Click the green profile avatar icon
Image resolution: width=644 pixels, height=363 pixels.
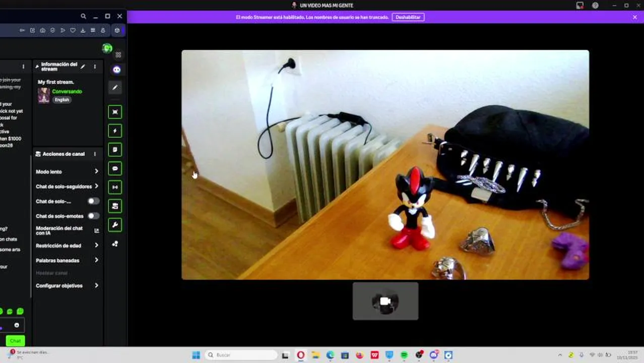pos(107,48)
